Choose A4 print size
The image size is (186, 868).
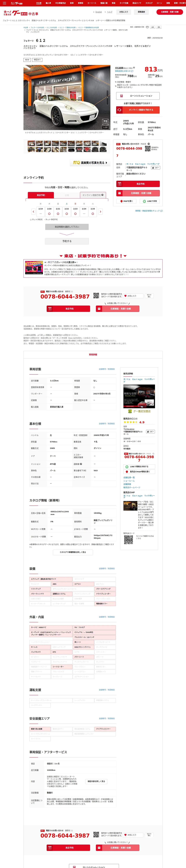click(153, 27)
